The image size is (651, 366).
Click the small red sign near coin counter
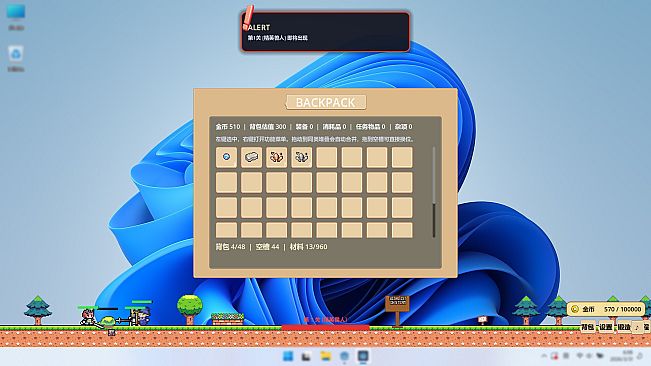coord(482,320)
